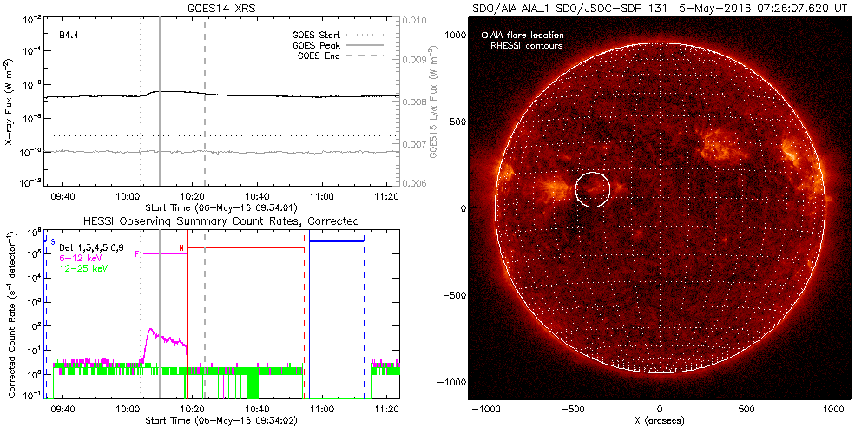Click the magenta 'F' flare marker
868x434 pixels.
[x=137, y=253]
